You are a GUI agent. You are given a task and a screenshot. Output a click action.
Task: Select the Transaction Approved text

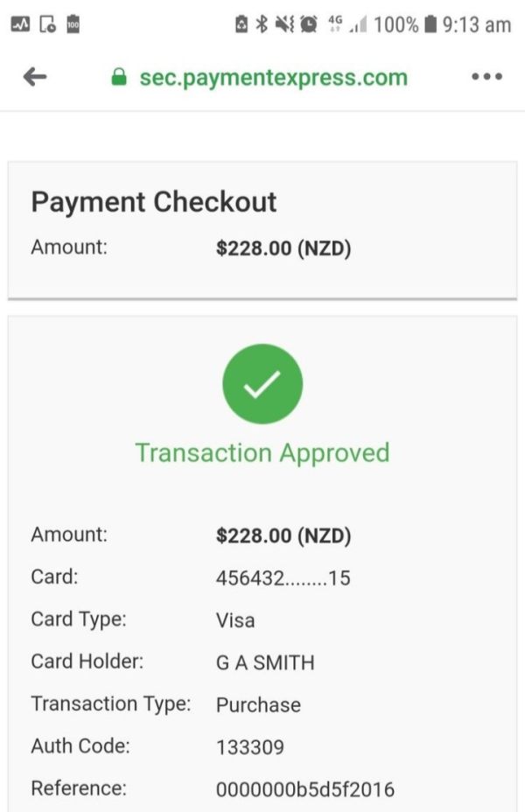coord(262,452)
